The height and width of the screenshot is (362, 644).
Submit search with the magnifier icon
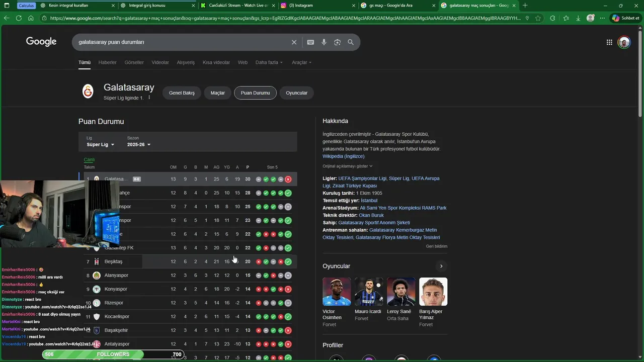(x=351, y=42)
